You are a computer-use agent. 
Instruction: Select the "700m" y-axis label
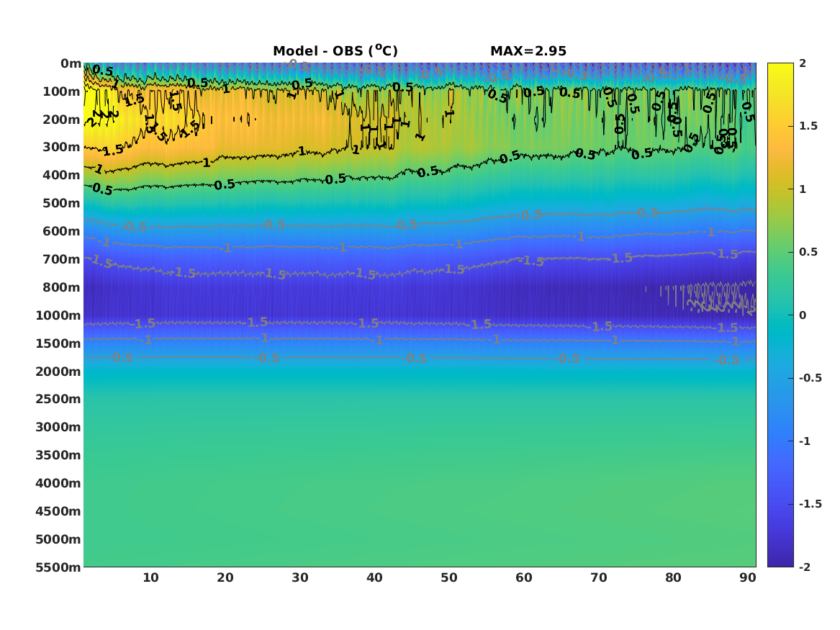tap(62, 259)
